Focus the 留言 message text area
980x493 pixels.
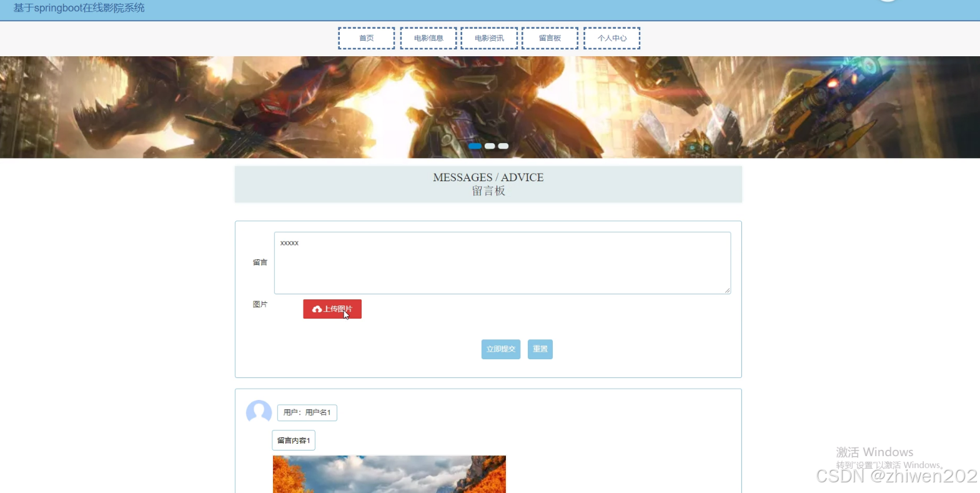point(502,263)
